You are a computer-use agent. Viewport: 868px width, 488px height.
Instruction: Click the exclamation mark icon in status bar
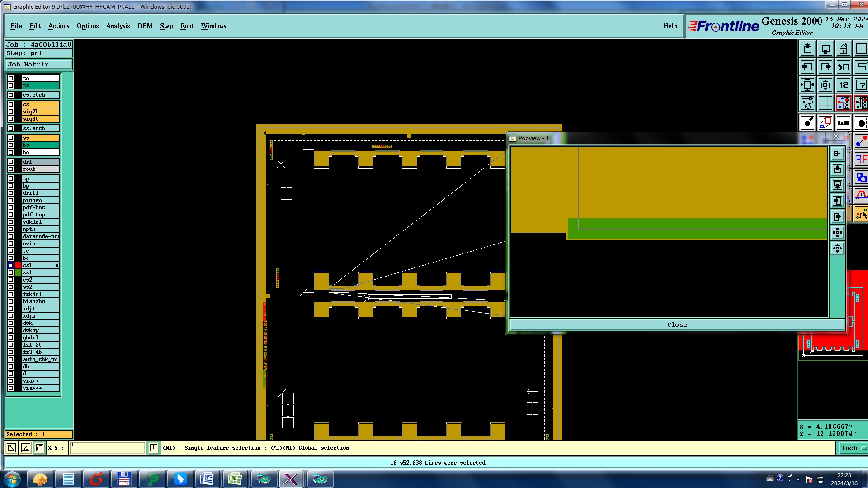click(154, 448)
